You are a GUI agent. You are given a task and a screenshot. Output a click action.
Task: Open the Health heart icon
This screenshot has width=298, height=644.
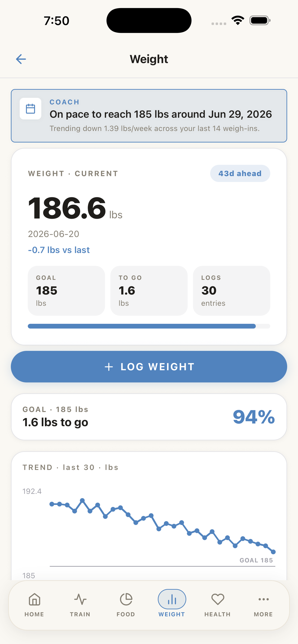pyautogui.click(x=218, y=599)
